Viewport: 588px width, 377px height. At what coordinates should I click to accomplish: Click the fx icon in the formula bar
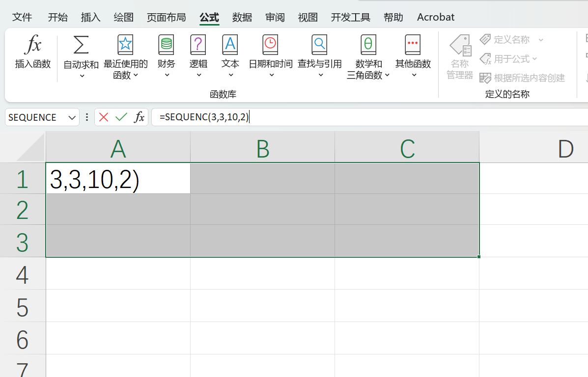click(139, 117)
